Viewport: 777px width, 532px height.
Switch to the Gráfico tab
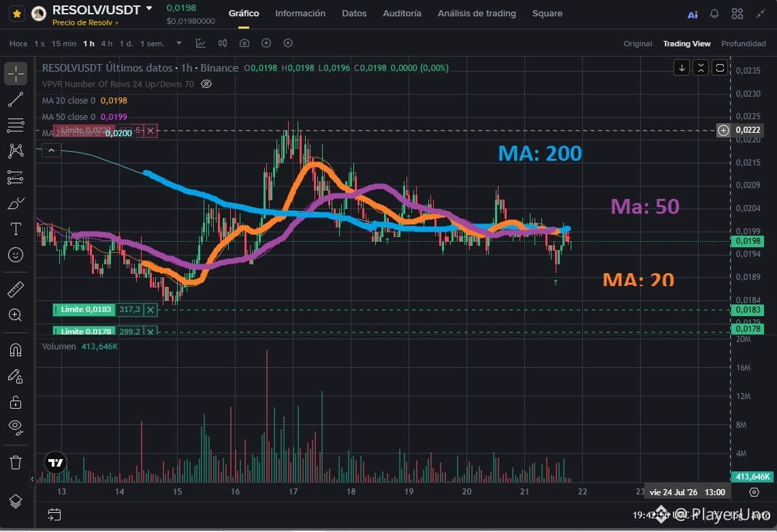point(243,14)
